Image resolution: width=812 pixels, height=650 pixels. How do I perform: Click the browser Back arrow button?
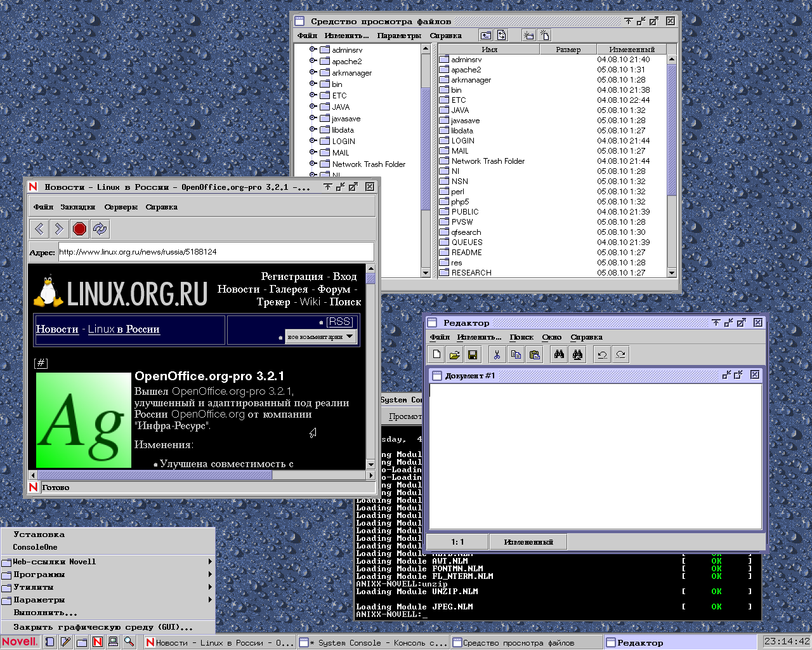pos(39,229)
